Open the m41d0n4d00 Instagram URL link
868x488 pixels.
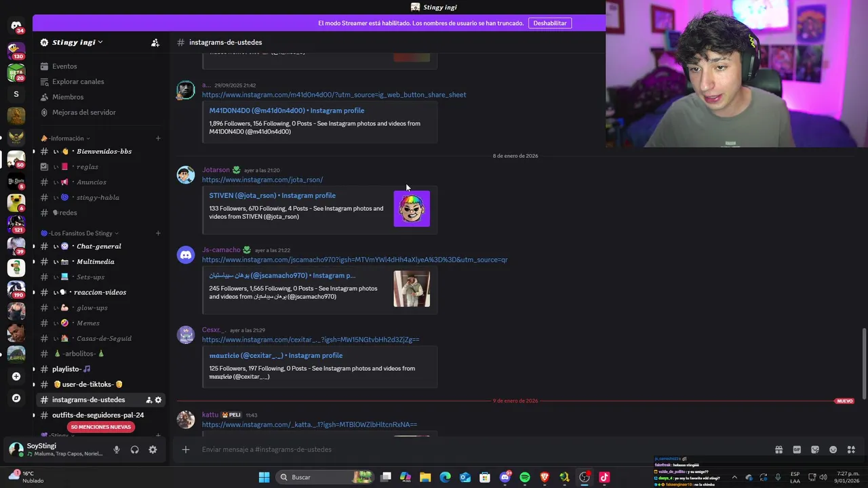coord(334,95)
